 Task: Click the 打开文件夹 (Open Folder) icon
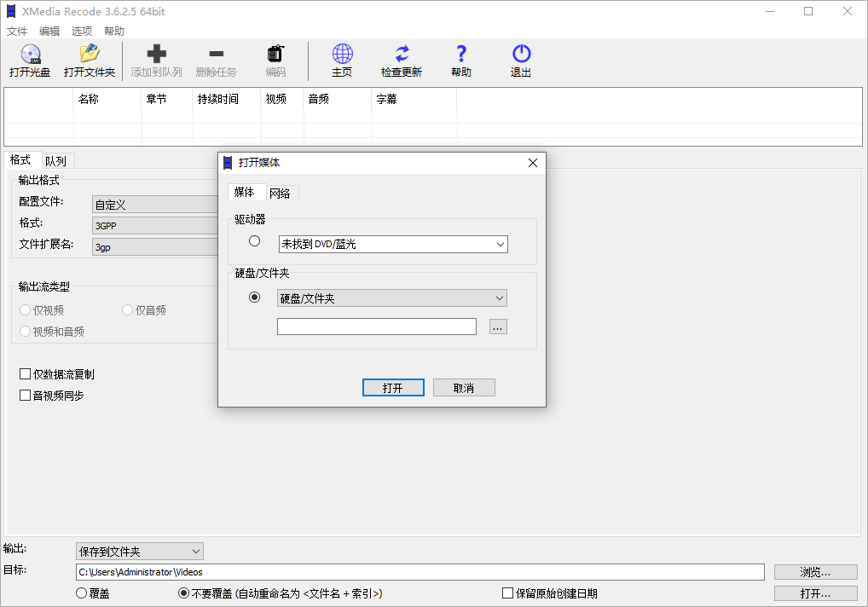(x=90, y=60)
